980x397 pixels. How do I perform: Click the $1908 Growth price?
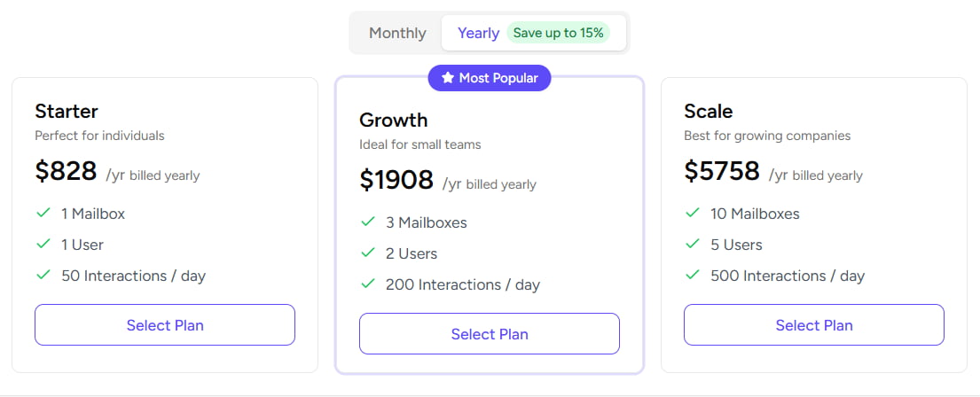[396, 180]
